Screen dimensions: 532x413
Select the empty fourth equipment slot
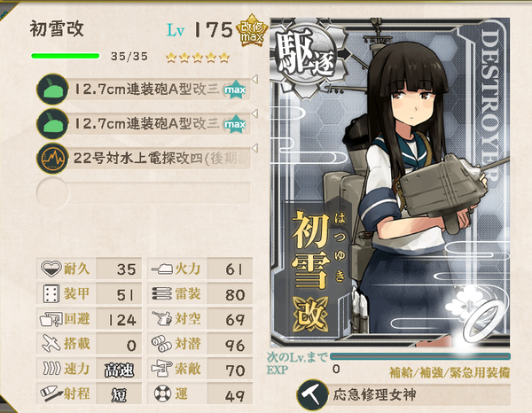point(143,192)
